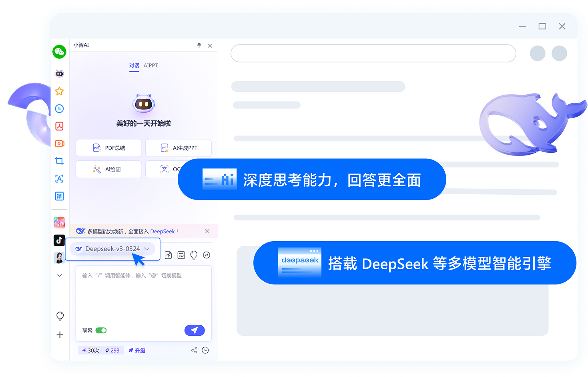This screenshot has height=377, width=588.
Task: Select the robot AI assistant sidebar icon
Action: (x=59, y=73)
